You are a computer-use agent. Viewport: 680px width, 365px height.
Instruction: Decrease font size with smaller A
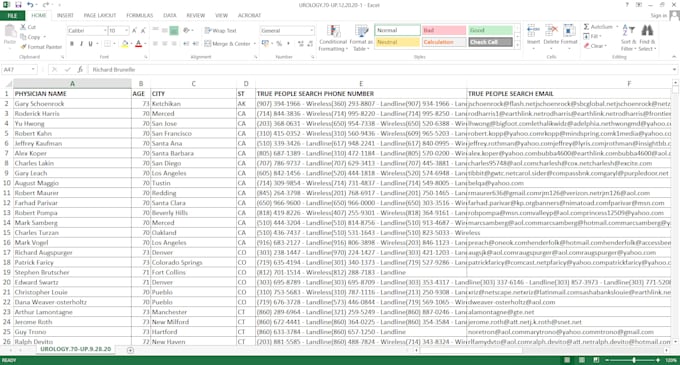[x=143, y=31]
